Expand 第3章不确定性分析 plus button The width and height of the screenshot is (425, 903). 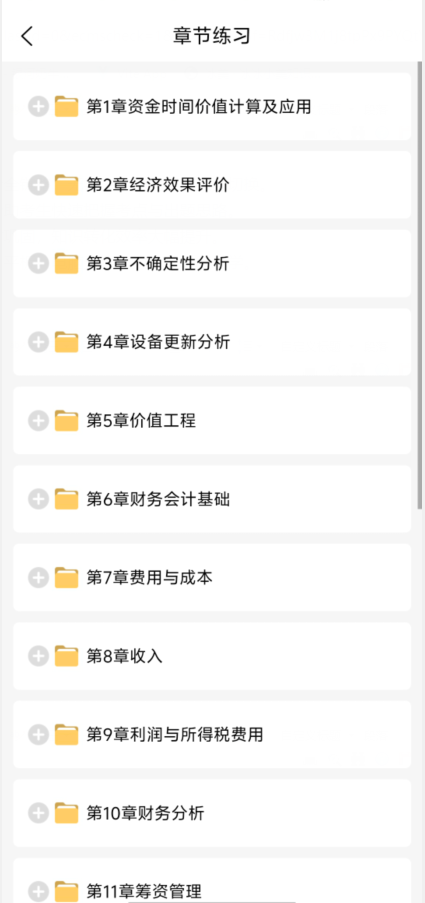38,263
